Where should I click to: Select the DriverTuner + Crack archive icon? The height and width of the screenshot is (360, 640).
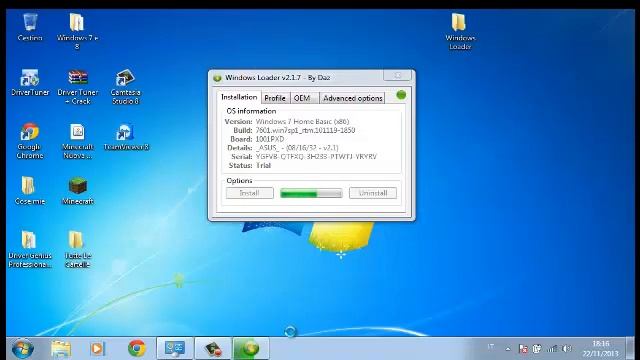[78, 87]
